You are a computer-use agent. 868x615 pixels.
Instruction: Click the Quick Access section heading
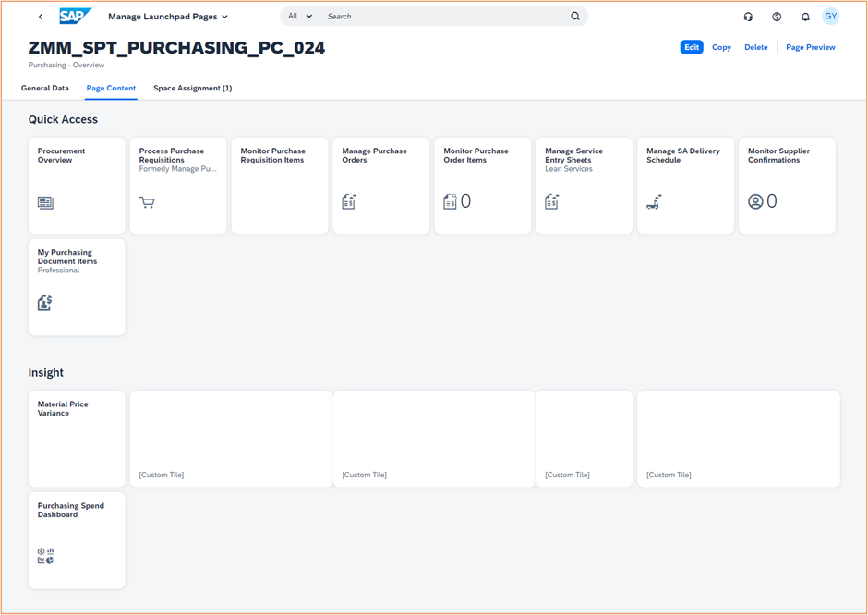(63, 119)
